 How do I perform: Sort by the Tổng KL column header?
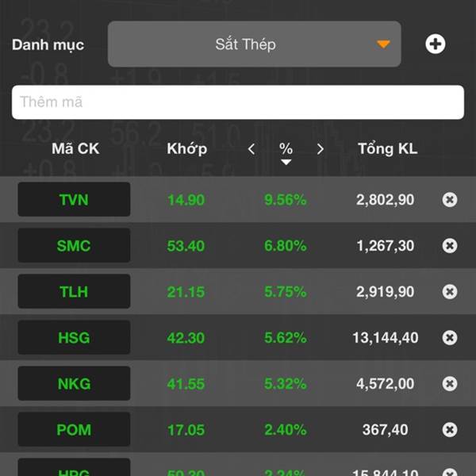pyautogui.click(x=388, y=149)
